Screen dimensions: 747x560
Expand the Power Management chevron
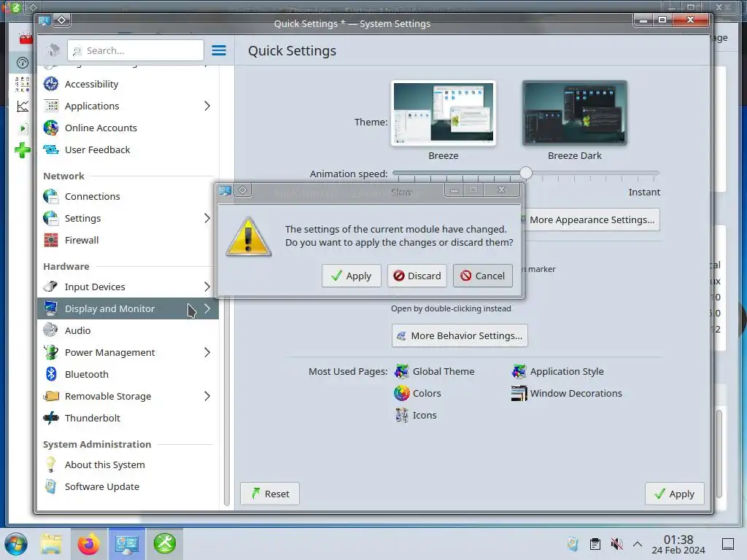[207, 352]
